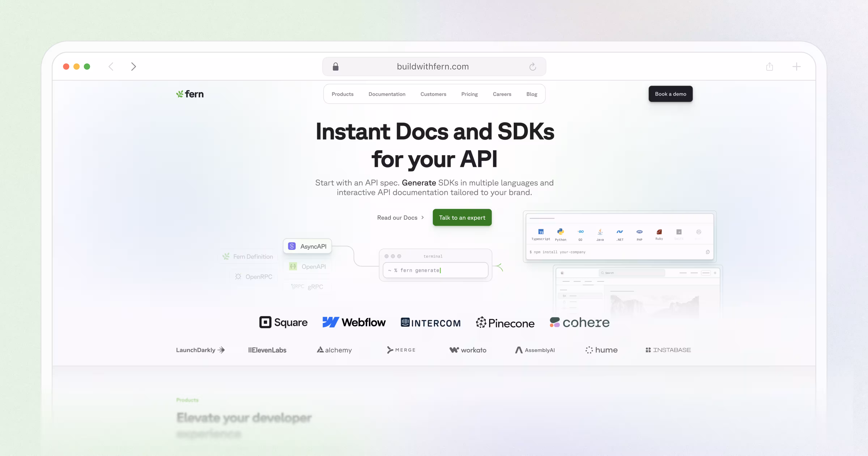The height and width of the screenshot is (456, 868).
Task: Select the OpenRPC spec chip
Action: 253,276
